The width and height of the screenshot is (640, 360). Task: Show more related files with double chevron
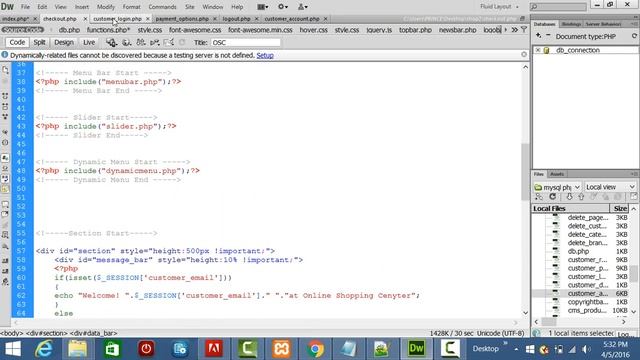click(x=514, y=29)
